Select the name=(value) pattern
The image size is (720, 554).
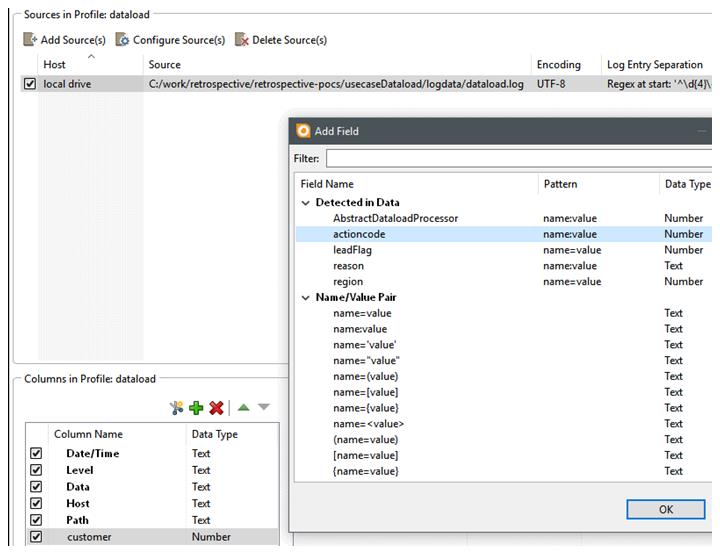[x=366, y=376]
